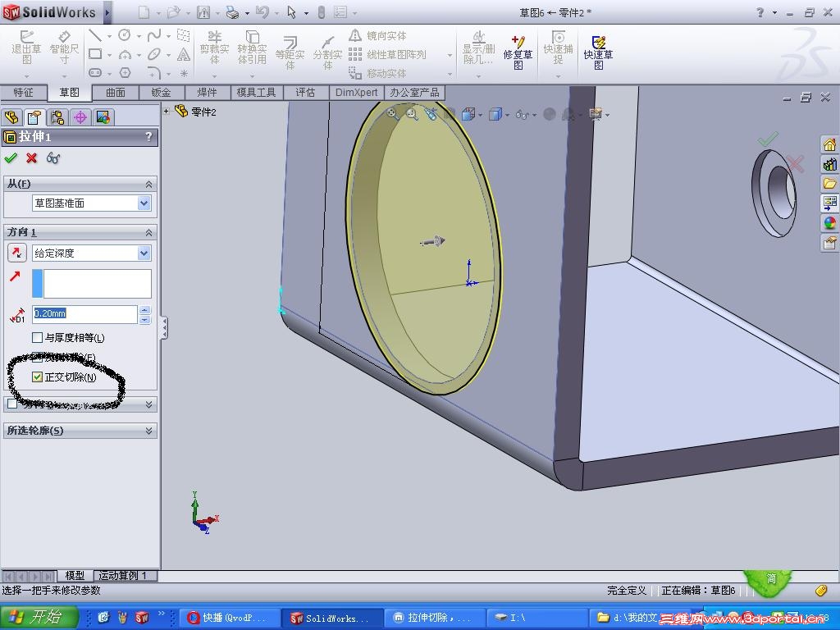This screenshot has height=630, width=840.
Task: Switch to 焊件 weldments tab
Action: [x=208, y=92]
